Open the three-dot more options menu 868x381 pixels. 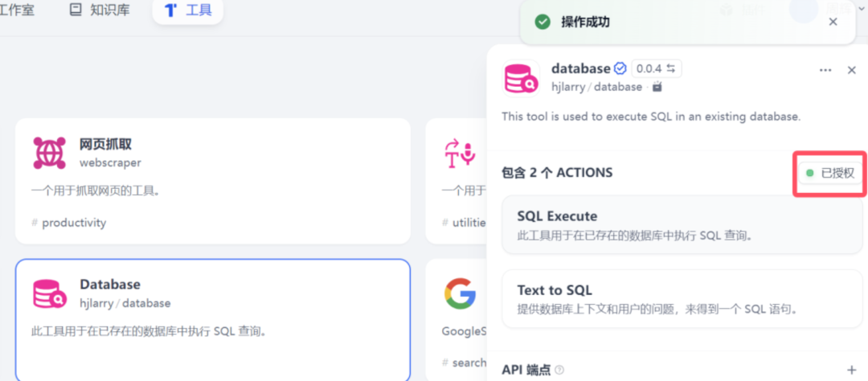pos(825,71)
